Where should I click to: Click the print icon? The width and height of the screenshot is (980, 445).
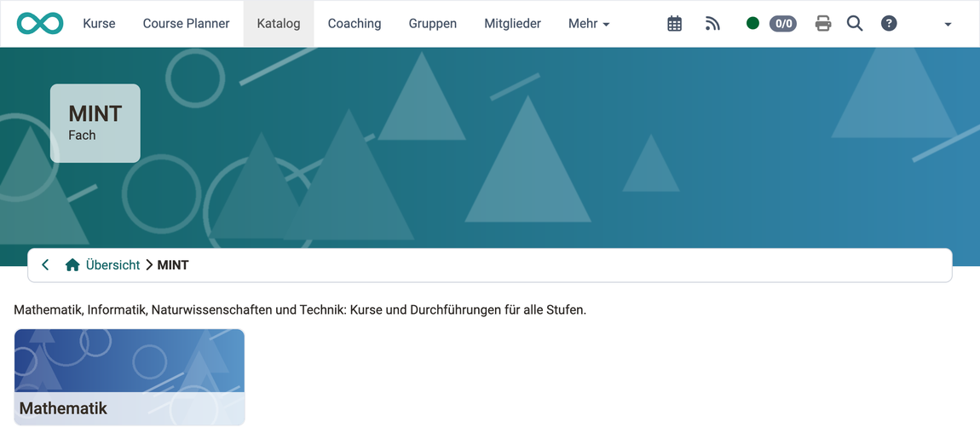(x=823, y=24)
